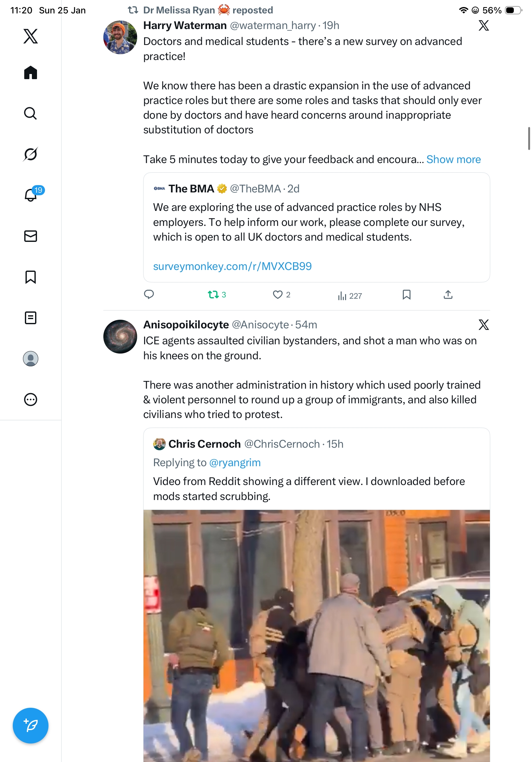Viewport: 532px width, 762px height.
Task: Open Grok from the sidebar
Action: point(31,154)
